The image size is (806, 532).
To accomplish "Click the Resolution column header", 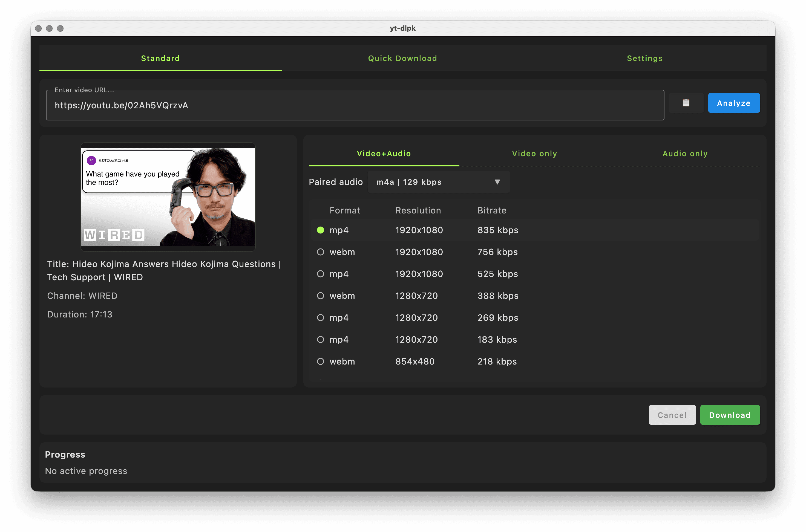I will pos(418,210).
